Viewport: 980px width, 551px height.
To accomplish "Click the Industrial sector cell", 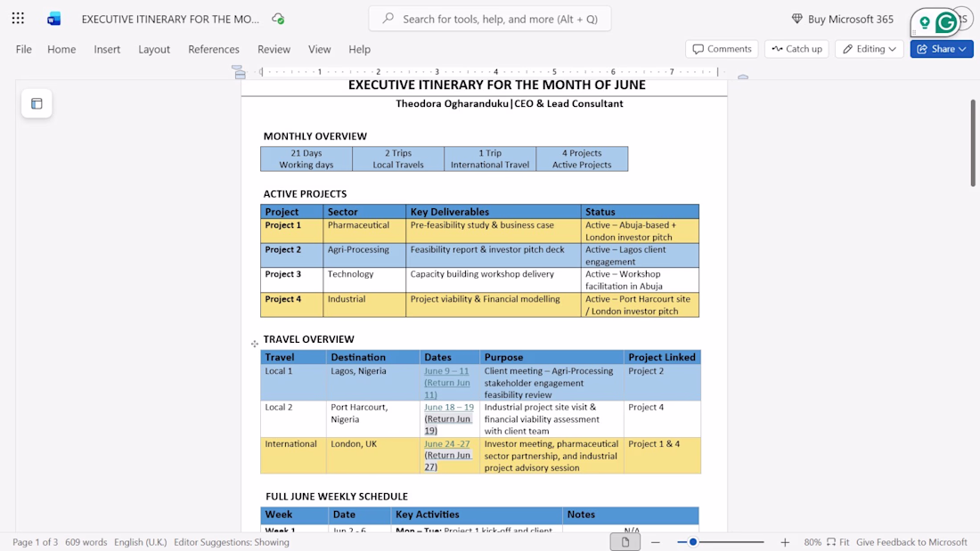I will click(x=364, y=304).
